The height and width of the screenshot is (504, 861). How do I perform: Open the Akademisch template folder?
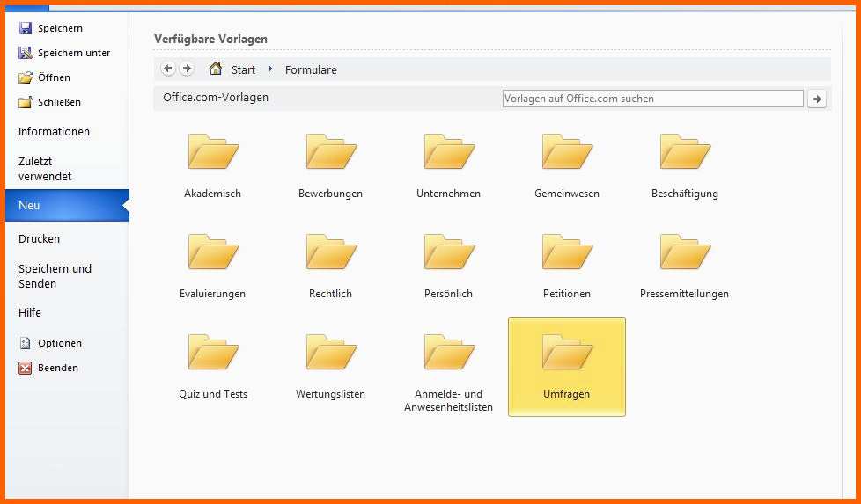point(212,164)
